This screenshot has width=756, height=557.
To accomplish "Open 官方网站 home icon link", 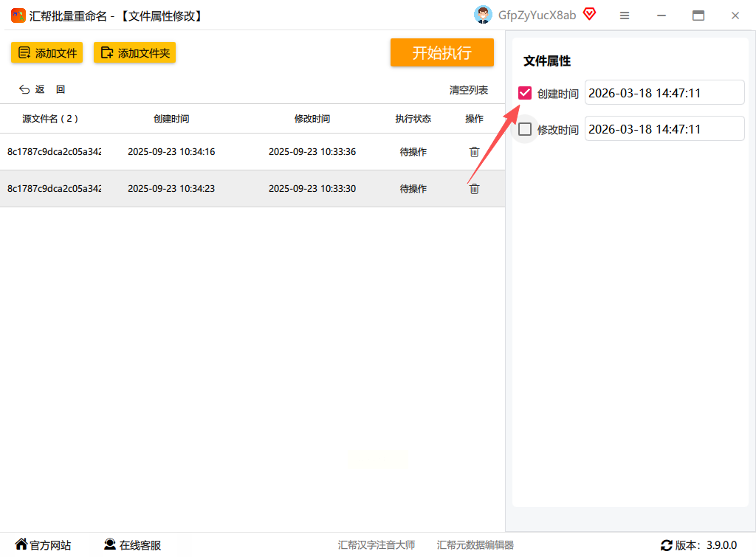I will point(21,544).
